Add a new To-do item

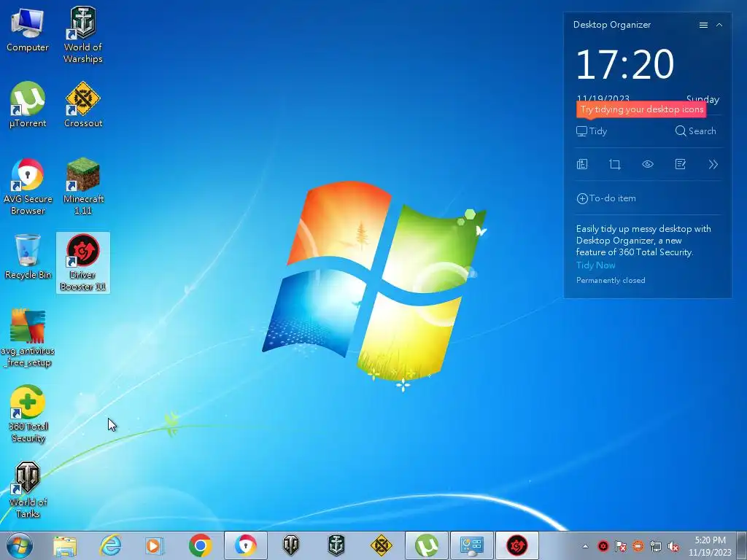tap(606, 198)
